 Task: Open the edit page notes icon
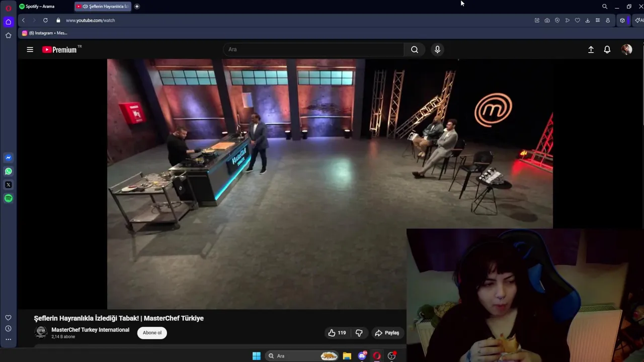[x=537, y=20]
